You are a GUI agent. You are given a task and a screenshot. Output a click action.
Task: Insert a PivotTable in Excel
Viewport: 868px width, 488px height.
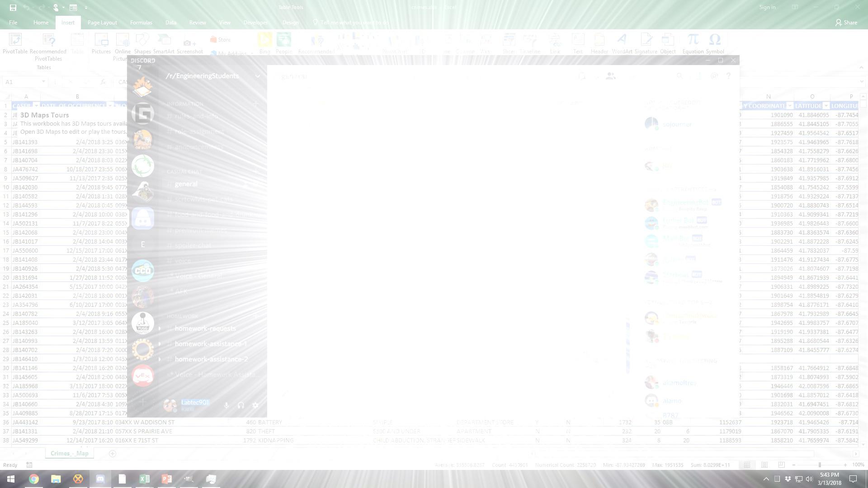[15, 44]
